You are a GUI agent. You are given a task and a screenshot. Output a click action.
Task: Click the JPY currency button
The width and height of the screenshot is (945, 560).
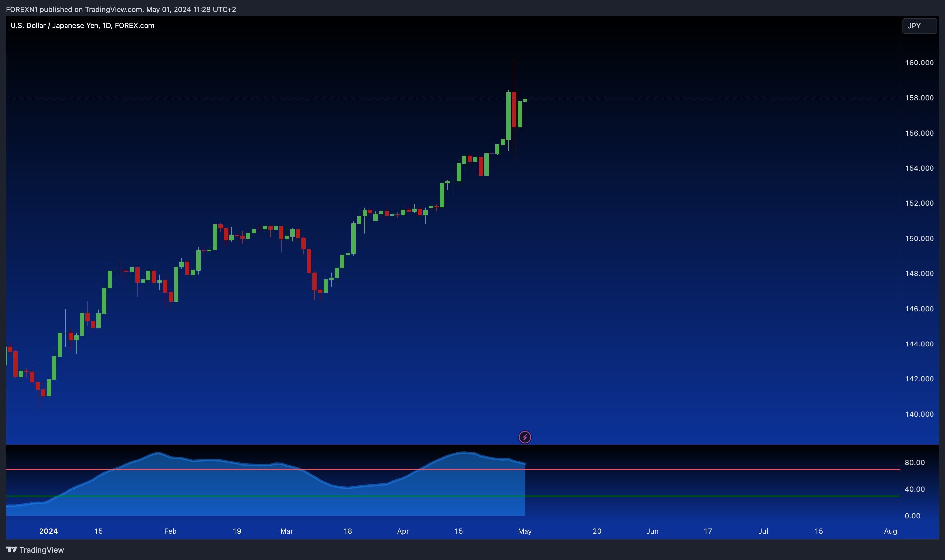click(919, 26)
